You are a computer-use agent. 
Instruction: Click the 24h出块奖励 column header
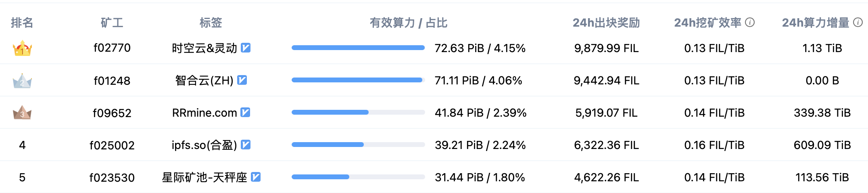tap(606, 23)
